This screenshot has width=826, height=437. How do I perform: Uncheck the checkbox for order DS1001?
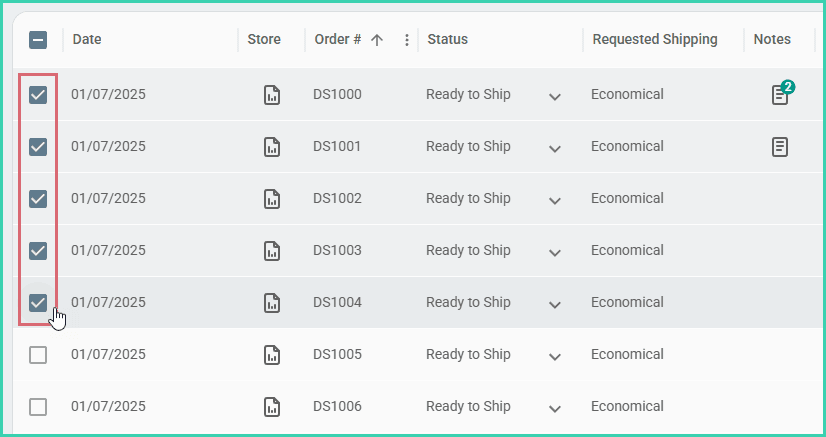(x=38, y=147)
